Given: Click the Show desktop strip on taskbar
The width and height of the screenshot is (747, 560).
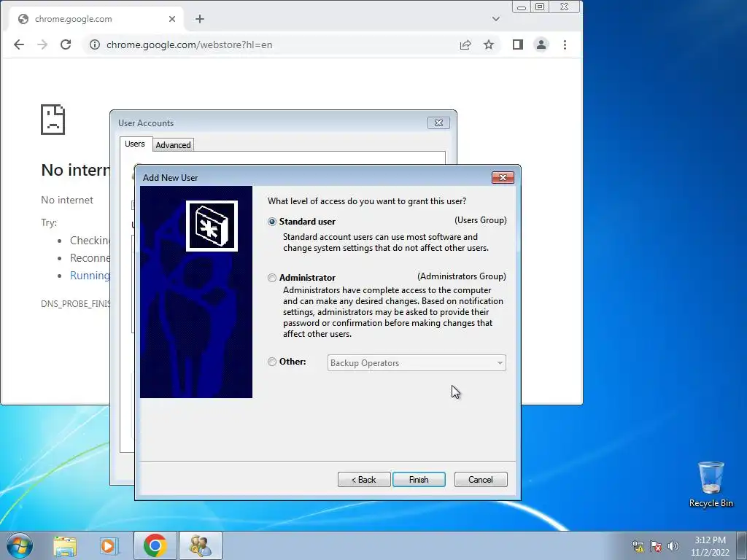Looking at the screenshot, I should click(742, 545).
